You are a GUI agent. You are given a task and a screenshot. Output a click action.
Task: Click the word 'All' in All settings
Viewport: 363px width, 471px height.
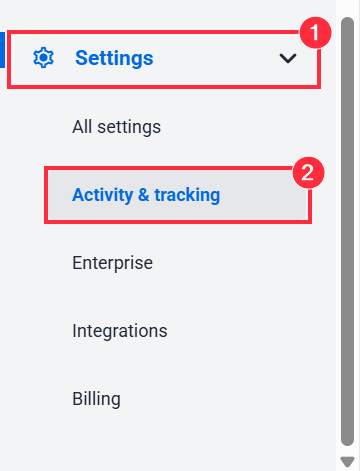pyautogui.click(x=82, y=127)
